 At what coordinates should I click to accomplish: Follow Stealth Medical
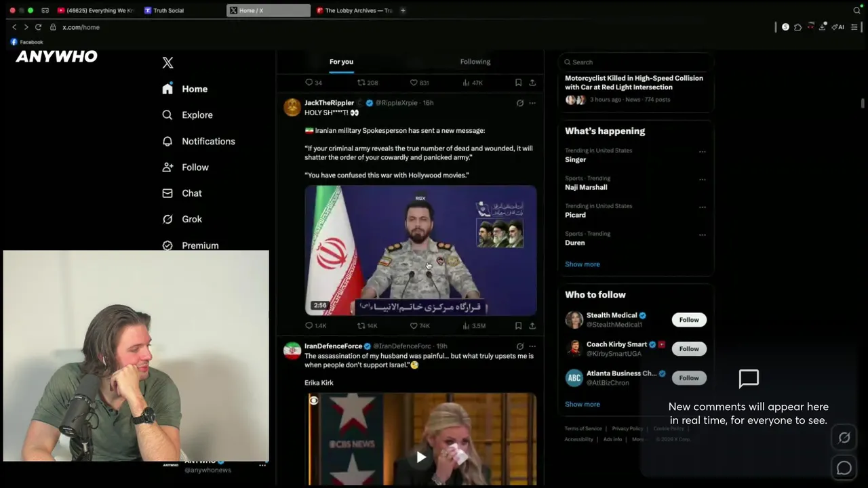[689, 320]
